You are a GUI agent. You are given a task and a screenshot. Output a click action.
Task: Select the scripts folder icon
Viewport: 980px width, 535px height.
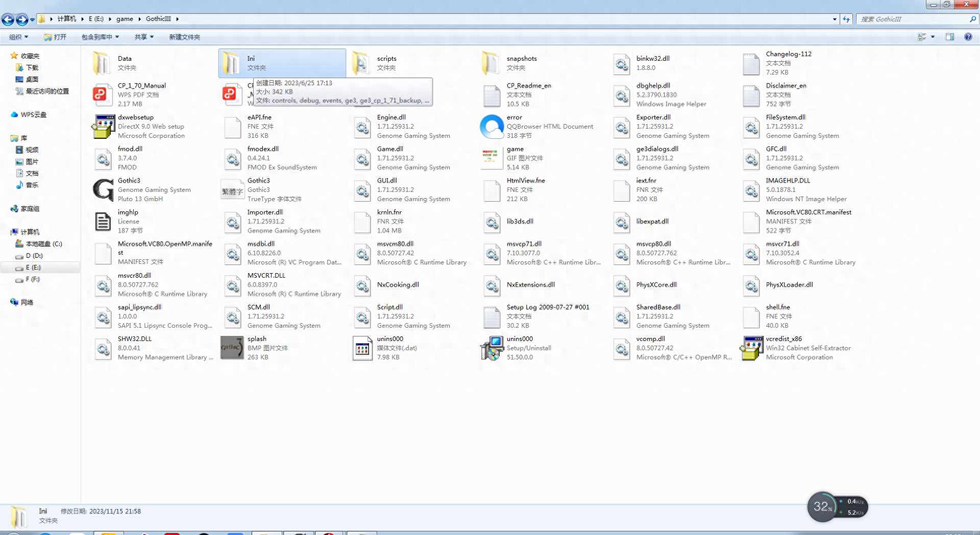click(x=361, y=63)
